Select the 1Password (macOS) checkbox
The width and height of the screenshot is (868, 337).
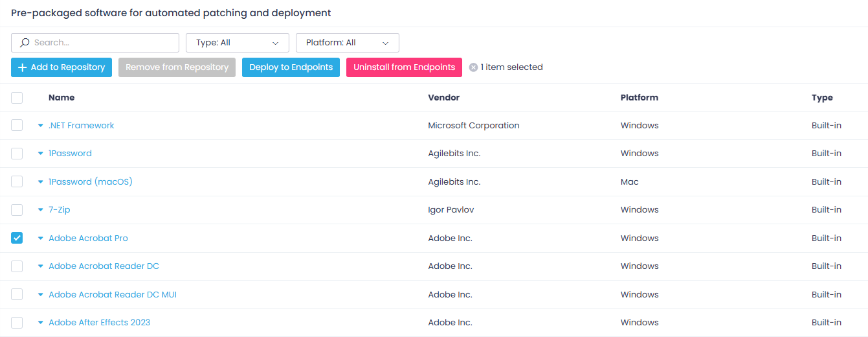[x=17, y=182]
